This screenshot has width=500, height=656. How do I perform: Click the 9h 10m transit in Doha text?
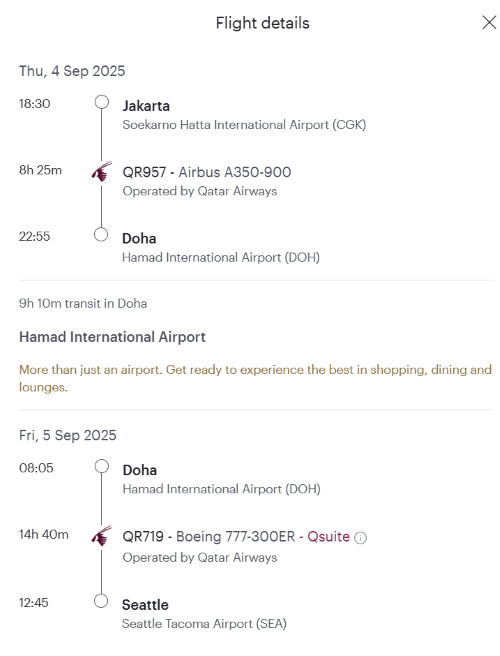click(83, 303)
